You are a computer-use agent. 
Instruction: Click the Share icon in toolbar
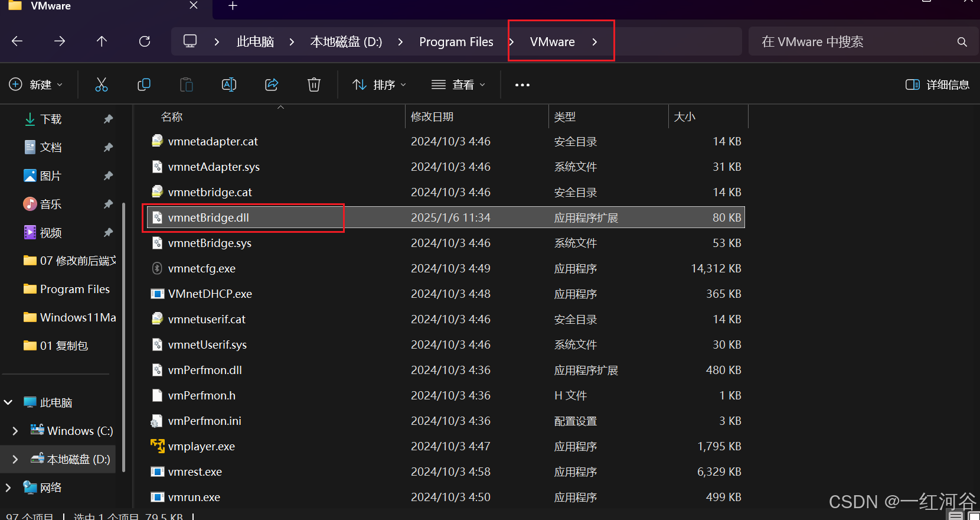coord(272,84)
